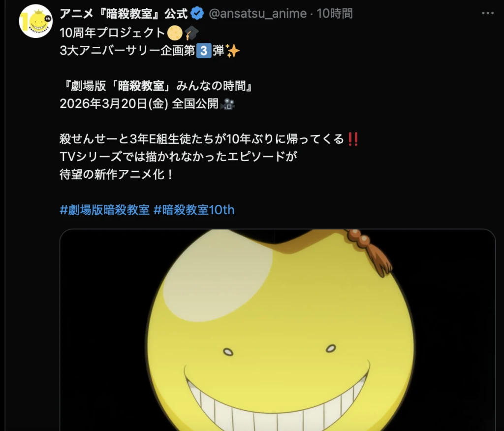The image size is (504, 431).
Task: Click the movie camera emoji
Action: 228,104
